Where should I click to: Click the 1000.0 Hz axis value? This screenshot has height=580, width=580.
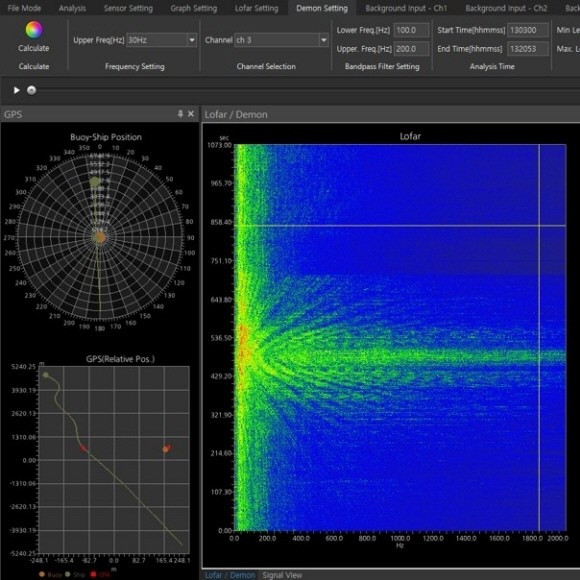tap(400, 538)
